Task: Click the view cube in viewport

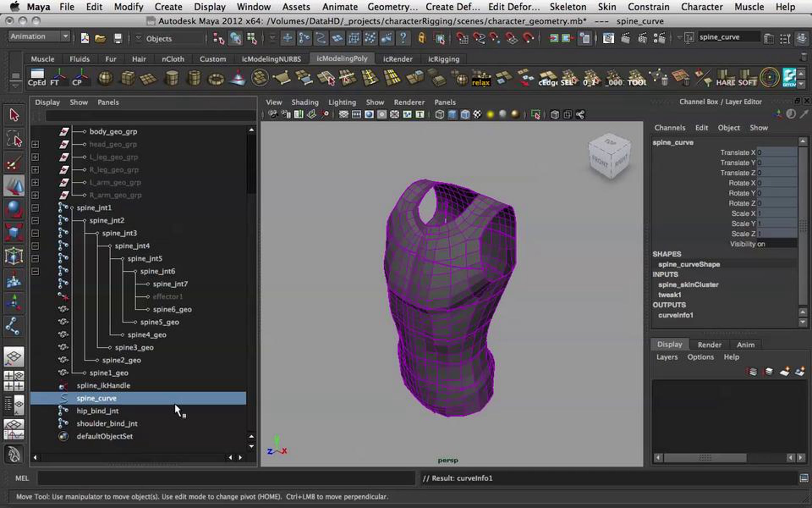Action: (x=610, y=155)
